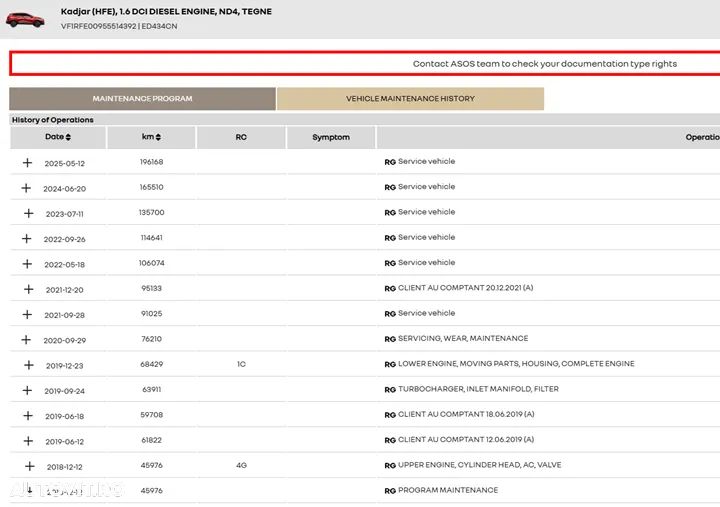The height and width of the screenshot is (507, 720).
Task: Open Vehicle Maintenance History tab
Action: (410, 99)
